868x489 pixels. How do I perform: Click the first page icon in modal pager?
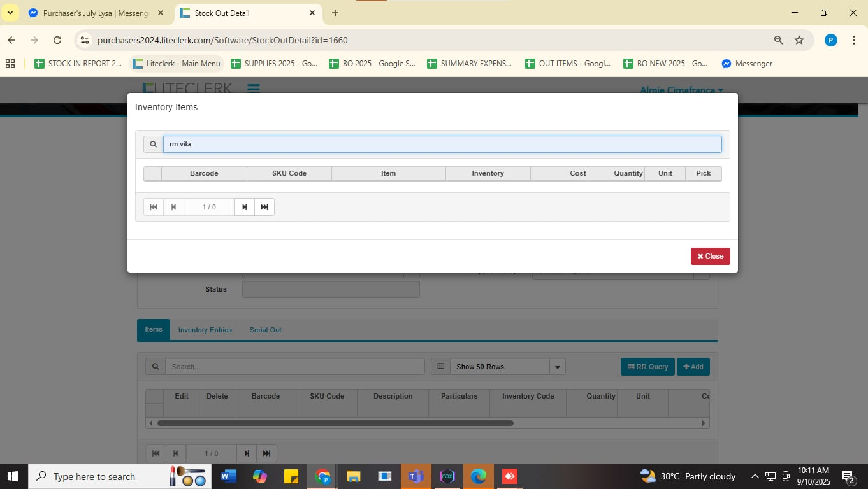tap(154, 207)
